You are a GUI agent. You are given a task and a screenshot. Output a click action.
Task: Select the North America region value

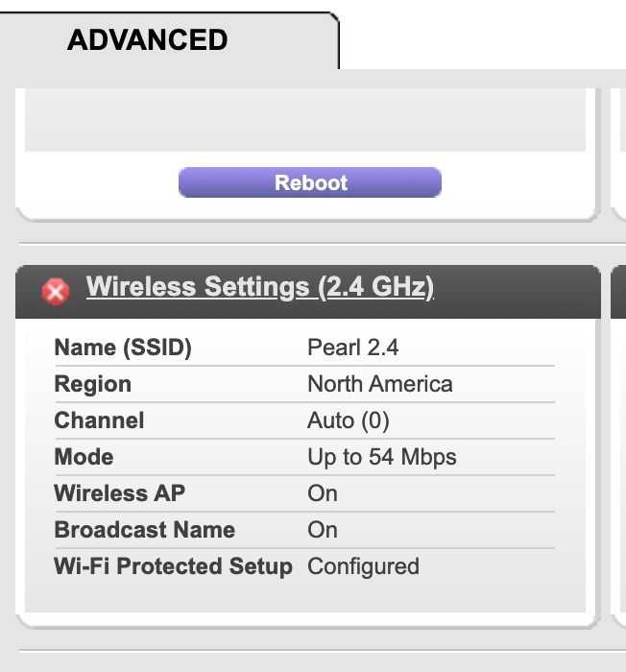point(379,384)
